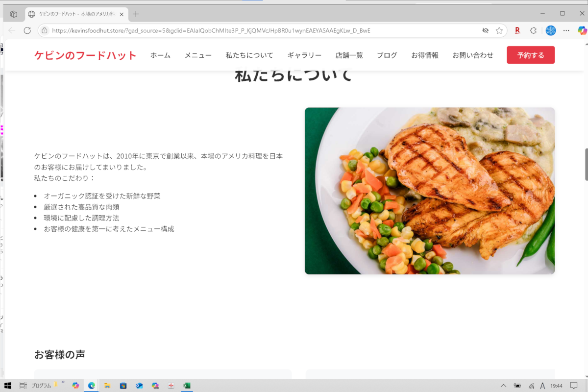
Task: Click the page vertical scrollbar thumb
Action: tap(586, 165)
